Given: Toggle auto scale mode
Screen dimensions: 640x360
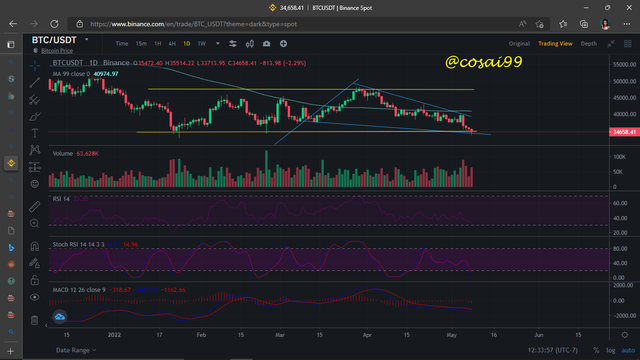Looking at the screenshot, I should [x=628, y=350].
